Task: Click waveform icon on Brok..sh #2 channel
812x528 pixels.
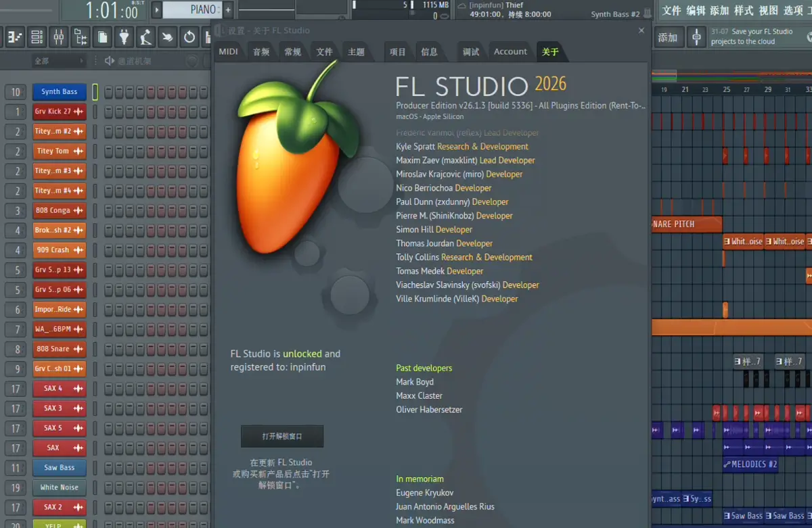Action: pos(79,231)
